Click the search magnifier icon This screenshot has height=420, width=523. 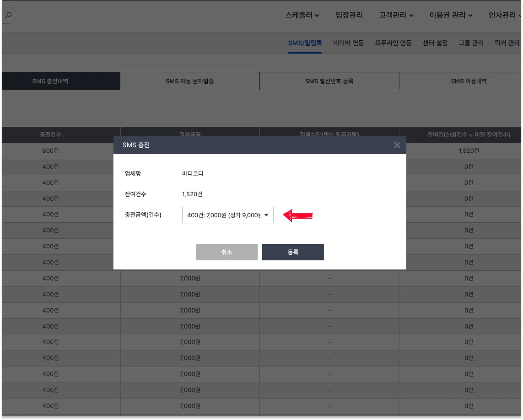point(8,15)
